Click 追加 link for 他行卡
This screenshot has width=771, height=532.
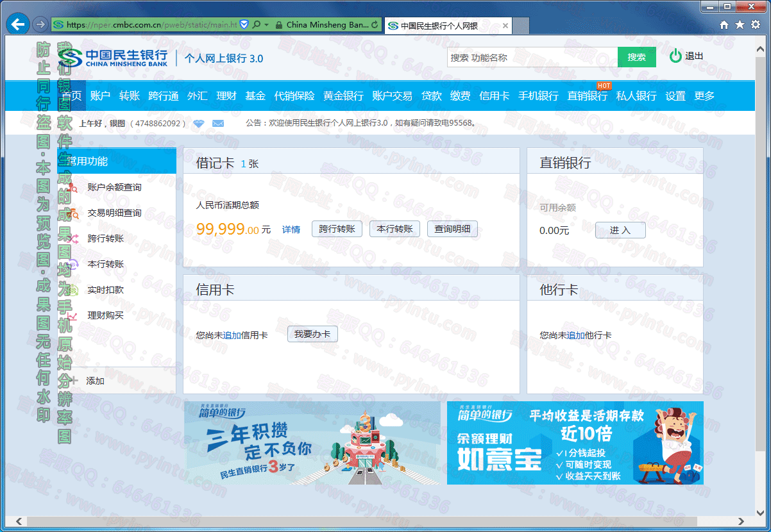coord(576,335)
